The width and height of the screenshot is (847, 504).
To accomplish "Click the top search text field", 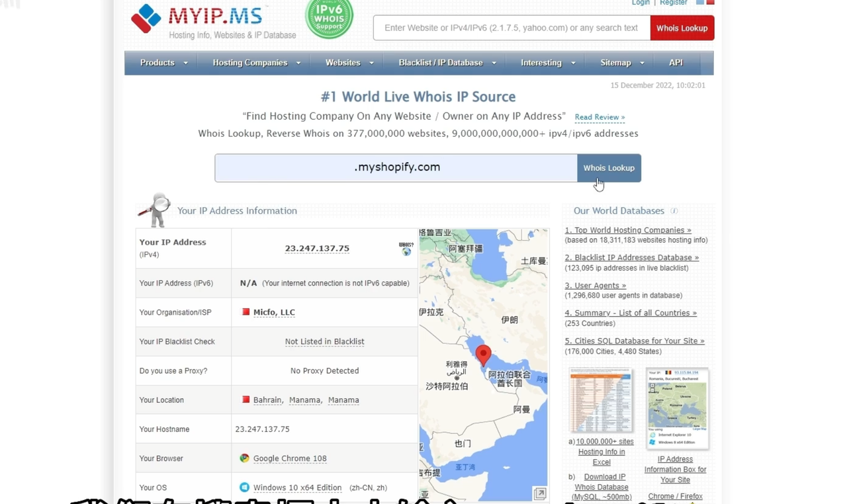I will [x=512, y=28].
